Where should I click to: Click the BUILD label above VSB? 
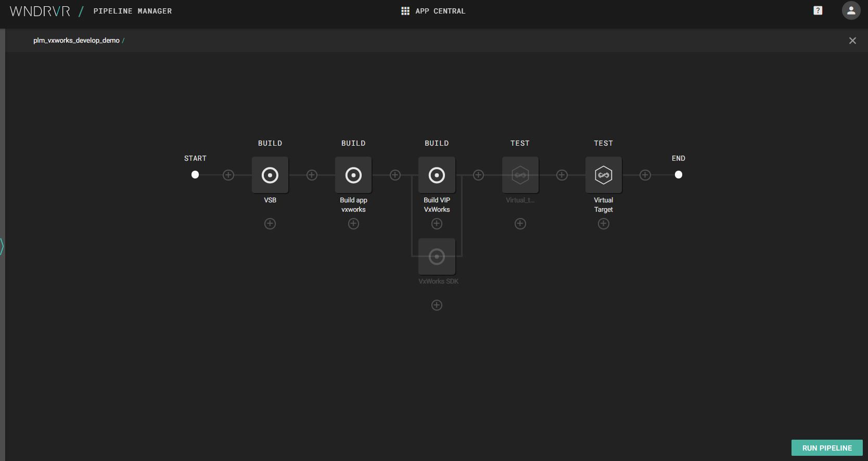(270, 143)
